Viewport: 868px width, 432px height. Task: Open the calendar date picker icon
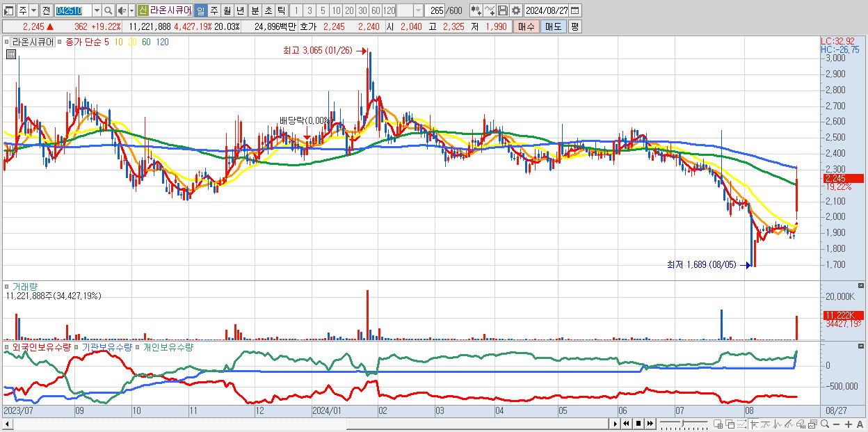tap(574, 10)
